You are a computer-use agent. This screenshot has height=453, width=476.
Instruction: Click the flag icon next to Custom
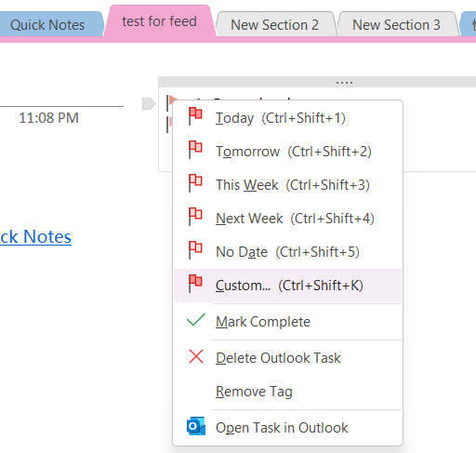pos(195,284)
